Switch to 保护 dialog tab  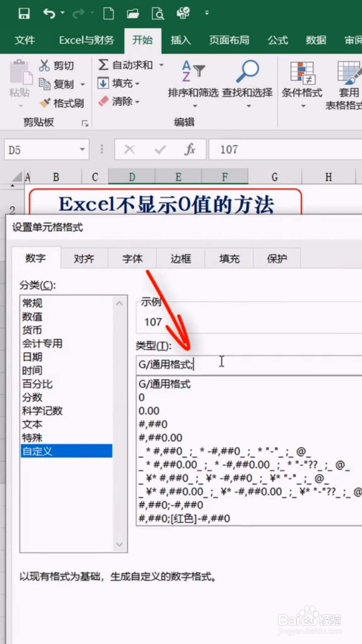tap(277, 259)
